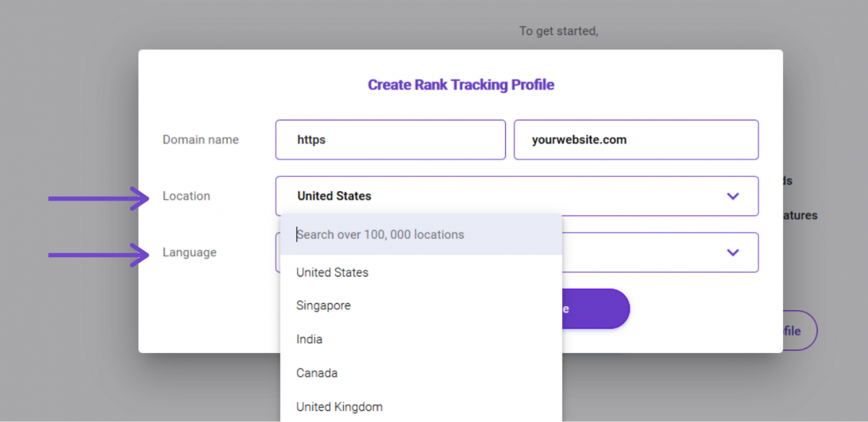The width and height of the screenshot is (868, 422).
Task: Open the https protocol selector
Action: (390, 140)
